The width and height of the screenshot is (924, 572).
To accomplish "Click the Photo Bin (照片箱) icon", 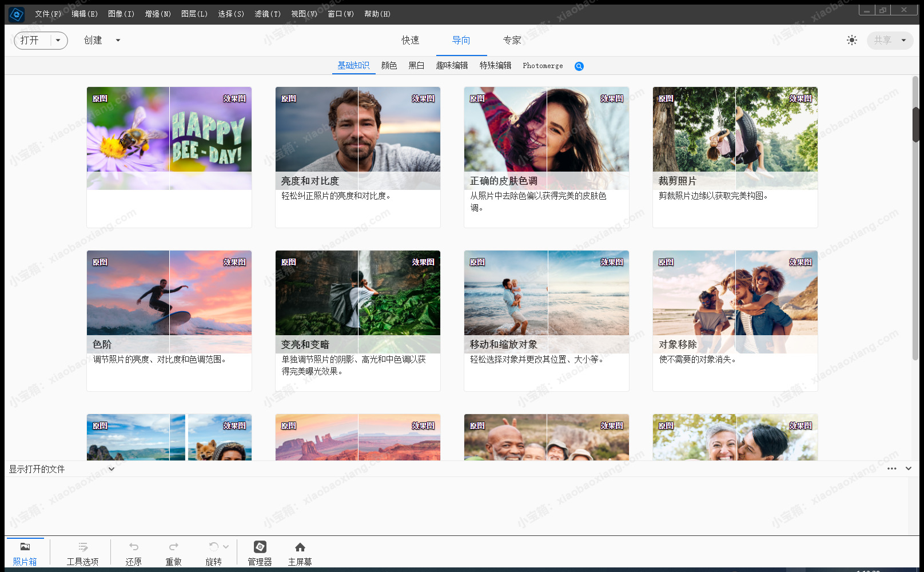I will pos(25,547).
